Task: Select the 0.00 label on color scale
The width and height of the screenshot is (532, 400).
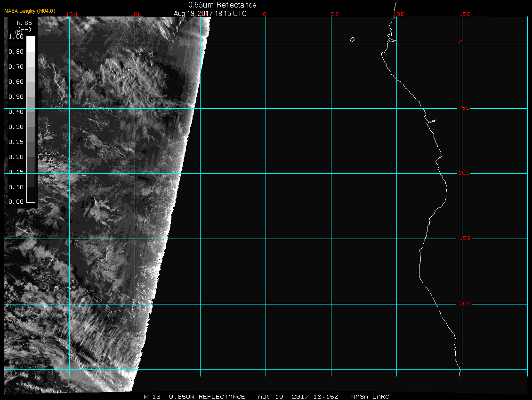Action: tap(16, 202)
